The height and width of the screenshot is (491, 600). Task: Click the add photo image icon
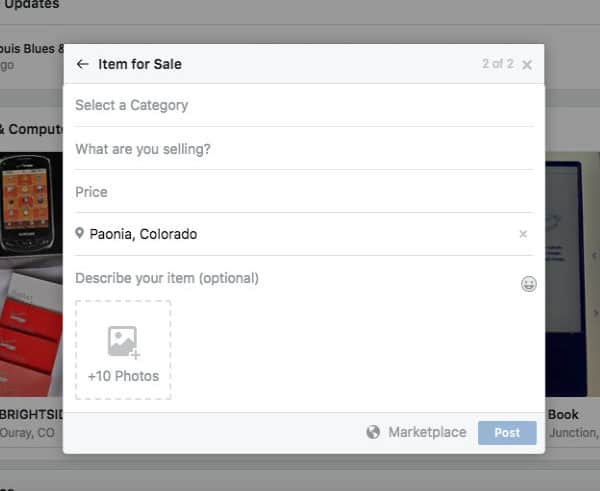tap(124, 342)
